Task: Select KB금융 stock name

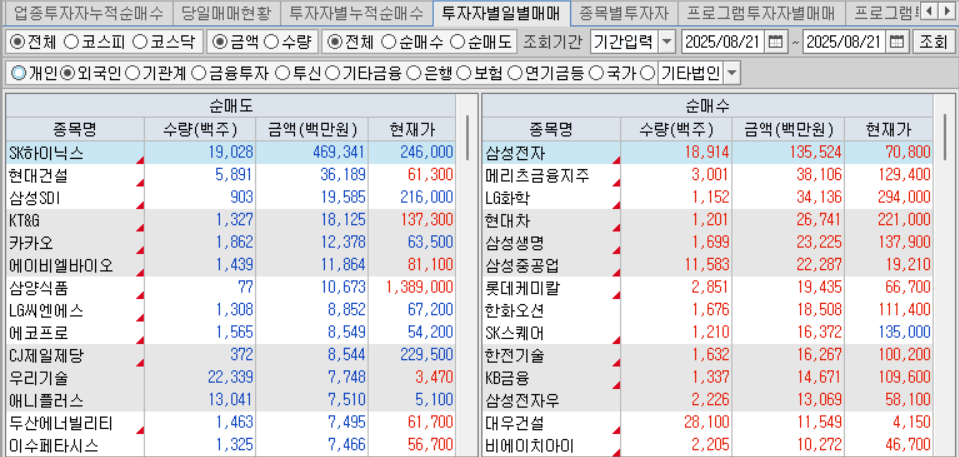Action: click(x=507, y=377)
